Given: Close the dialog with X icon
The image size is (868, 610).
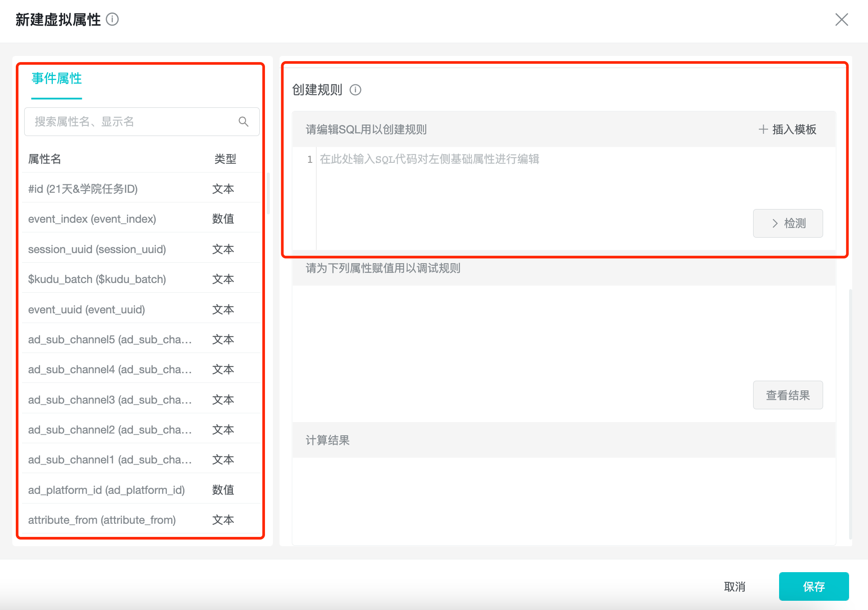Looking at the screenshot, I should pyautogui.click(x=841, y=19).
